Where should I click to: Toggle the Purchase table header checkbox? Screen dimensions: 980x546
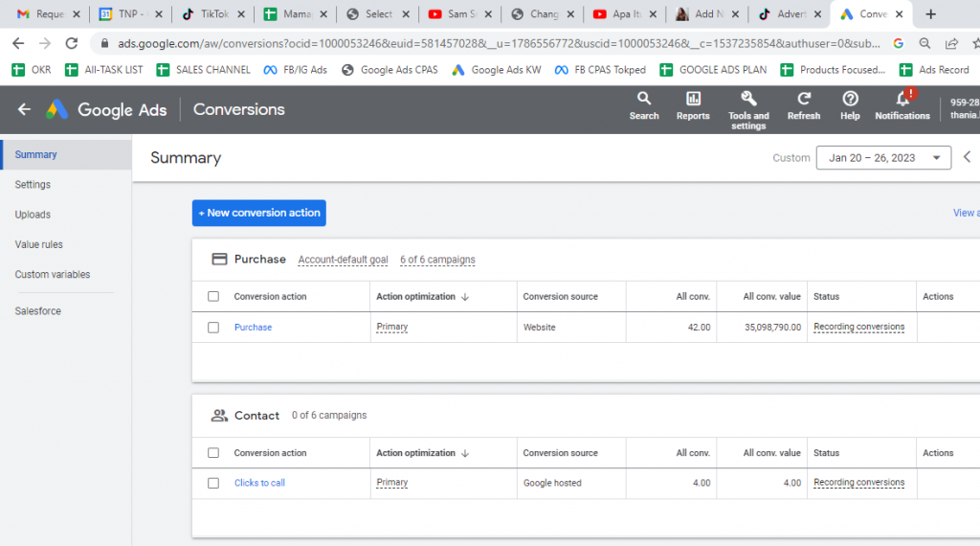tap(213, 296)
